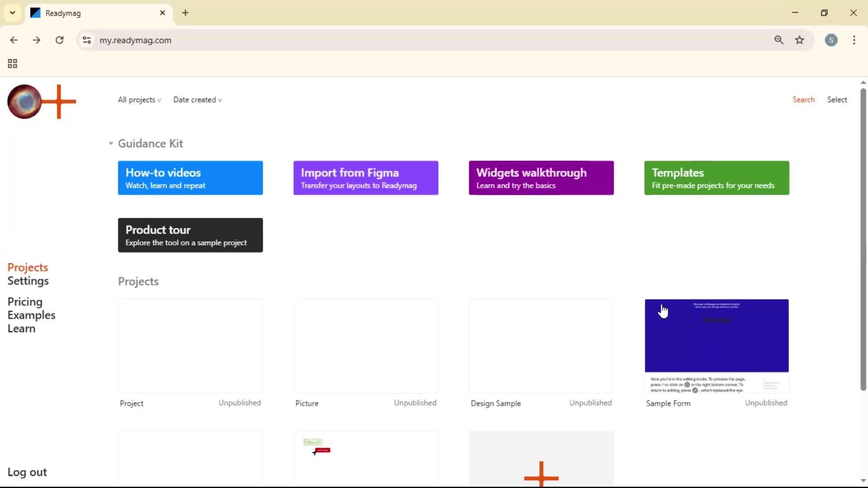Toggle the bookmark star for this page
This screenshot has width=868, height=488.
(x=800, y=40)
